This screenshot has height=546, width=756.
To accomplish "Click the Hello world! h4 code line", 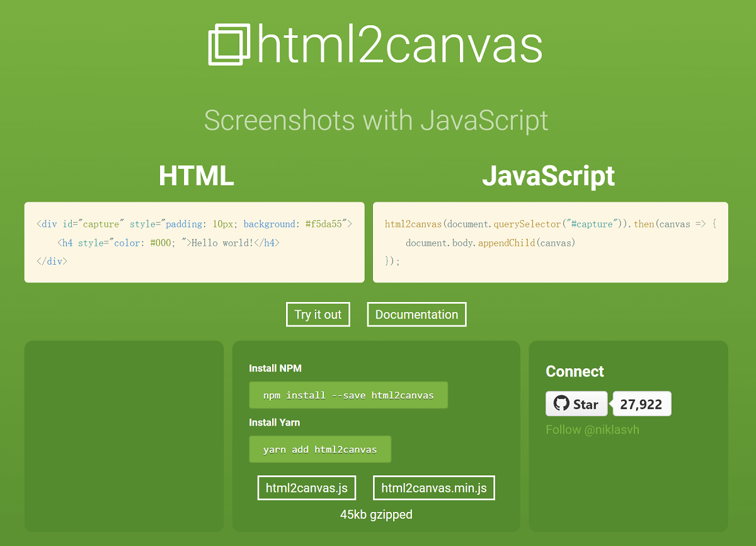I will pos(168,242).
